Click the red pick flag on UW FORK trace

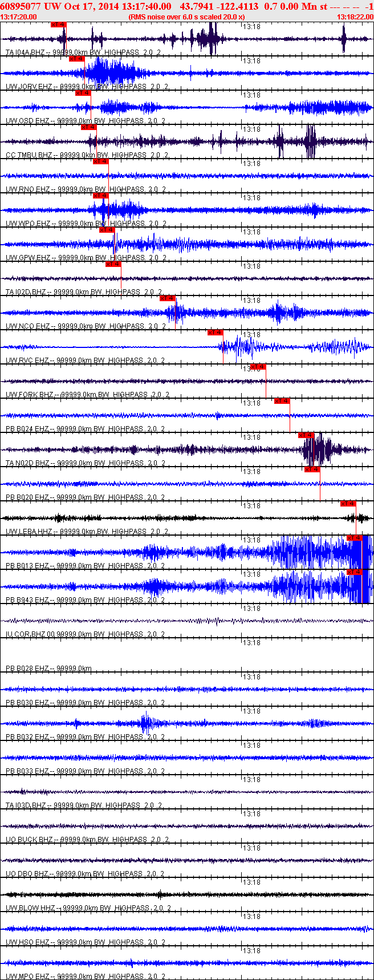point(258,367)
